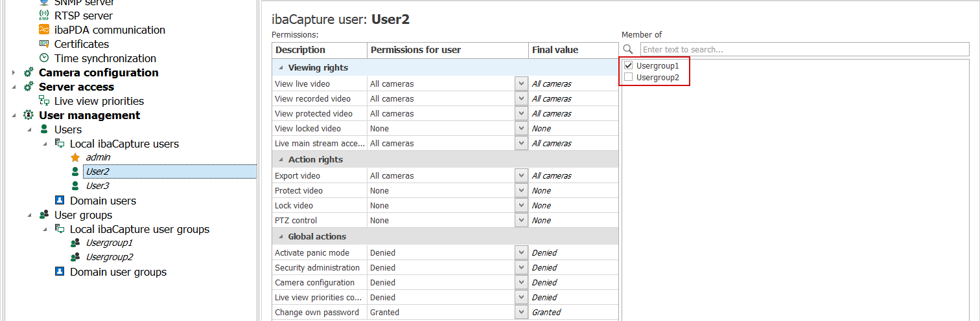Expand the Server access tree node

[14, 87]
